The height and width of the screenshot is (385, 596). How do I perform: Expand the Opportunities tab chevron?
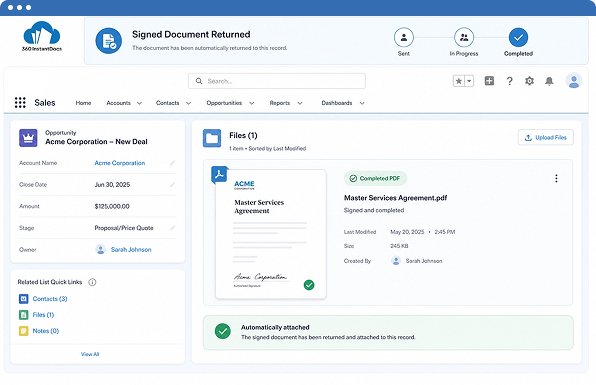[x=251, y=103]
